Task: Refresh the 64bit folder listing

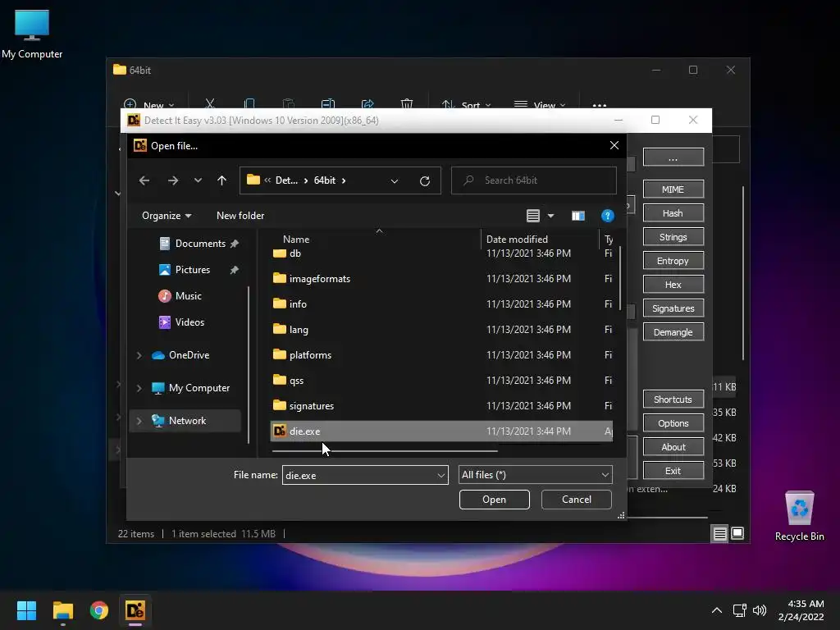Action: (425, 180)
